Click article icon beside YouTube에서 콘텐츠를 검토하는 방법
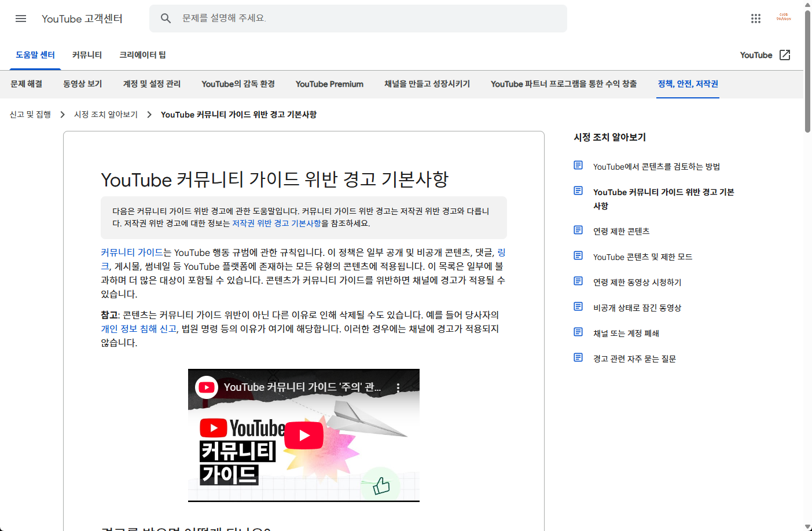 (x=578, y=166)
